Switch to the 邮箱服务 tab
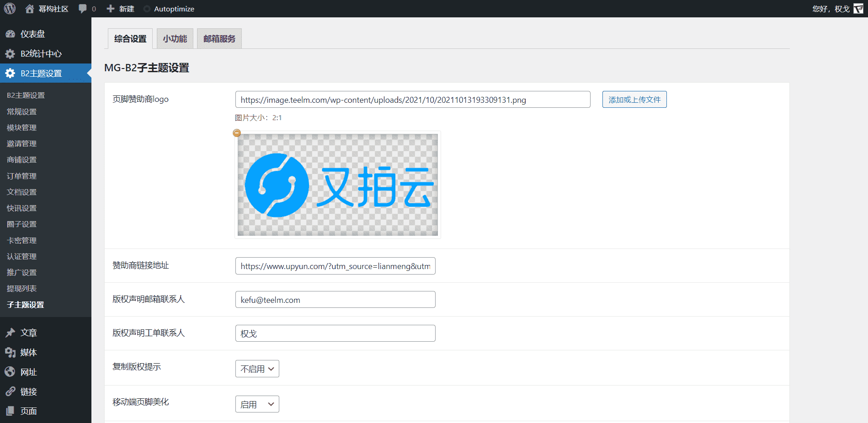 point(219,39)
